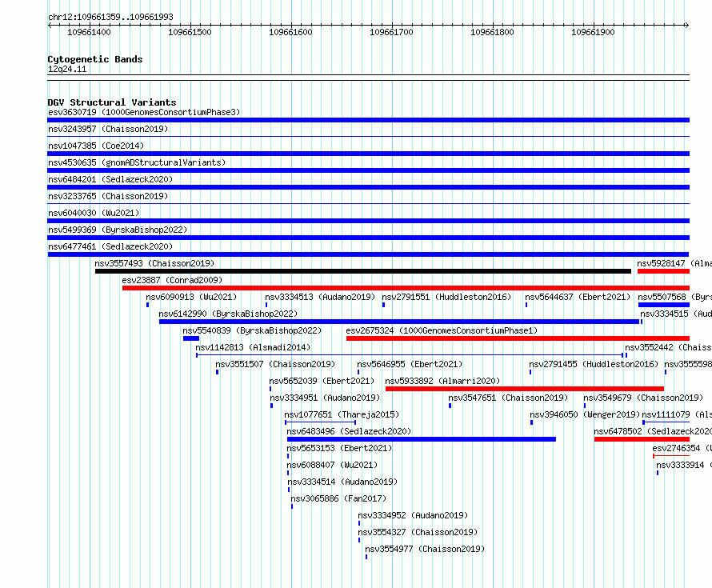This screenshot has height=588, width=712.
Task: Open nsv5499369 (ByrskaBishop2022) variant
Action: 118,230
